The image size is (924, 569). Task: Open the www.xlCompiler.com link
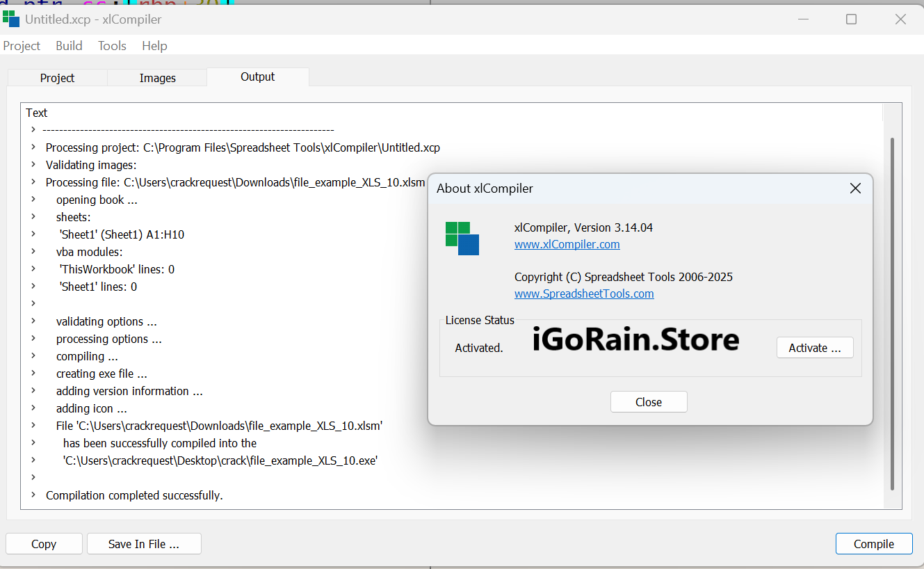[x=567, y=244]
